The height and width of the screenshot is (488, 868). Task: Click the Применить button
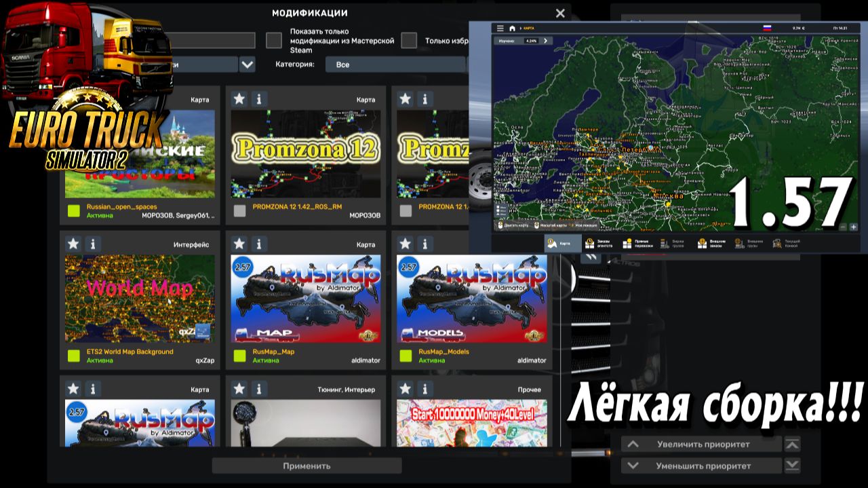[307, 466]
